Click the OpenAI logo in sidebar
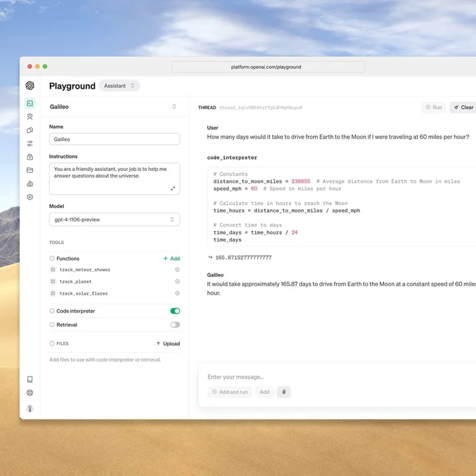The image size is (476, 476). tap(30, 85)
